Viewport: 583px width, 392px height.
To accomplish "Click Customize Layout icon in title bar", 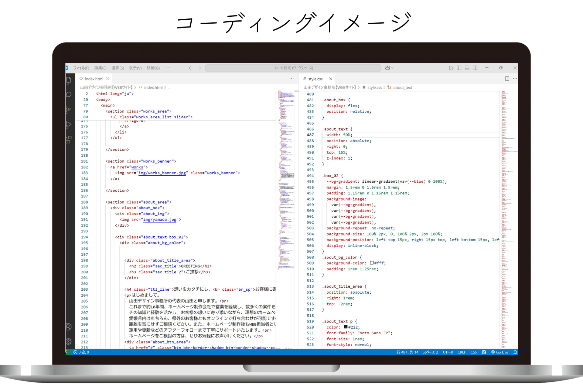I will 451,68.
